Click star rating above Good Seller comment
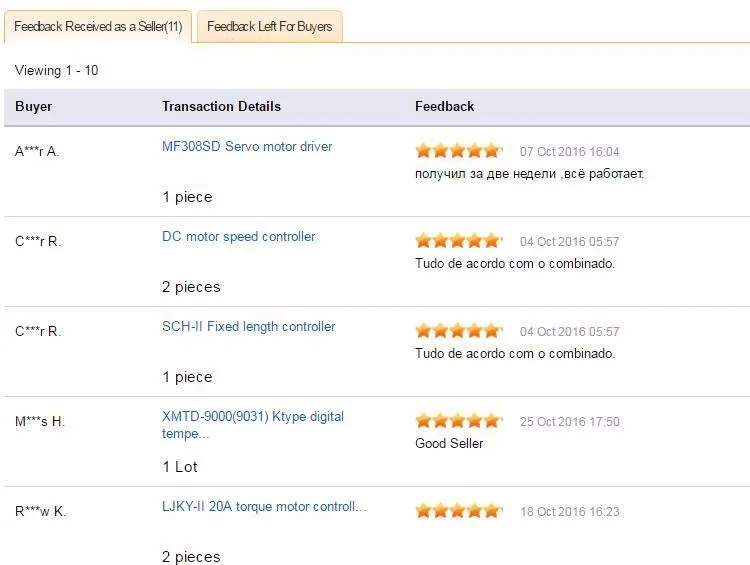750x565 pixels. pos(459,421)
